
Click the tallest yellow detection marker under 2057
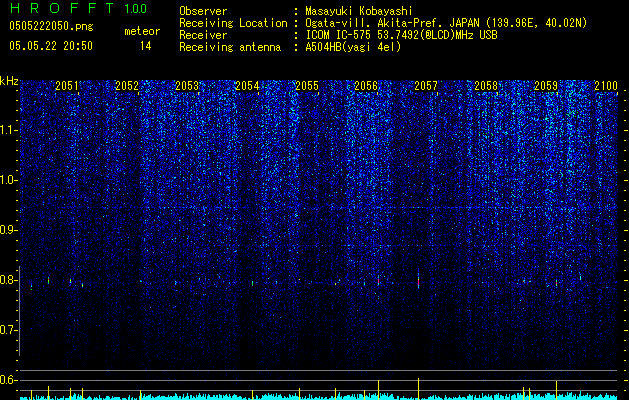click(418, 388)
